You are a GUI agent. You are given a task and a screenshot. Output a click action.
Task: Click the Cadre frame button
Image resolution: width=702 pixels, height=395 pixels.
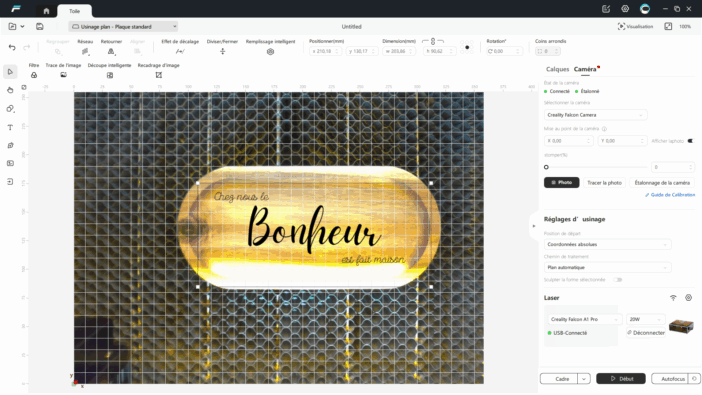click(x=559, y=379)
